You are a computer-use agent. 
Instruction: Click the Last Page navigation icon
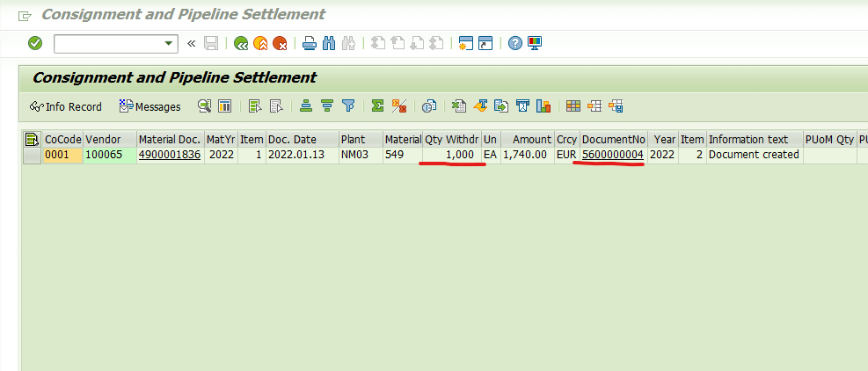click(x=436, y=43)
